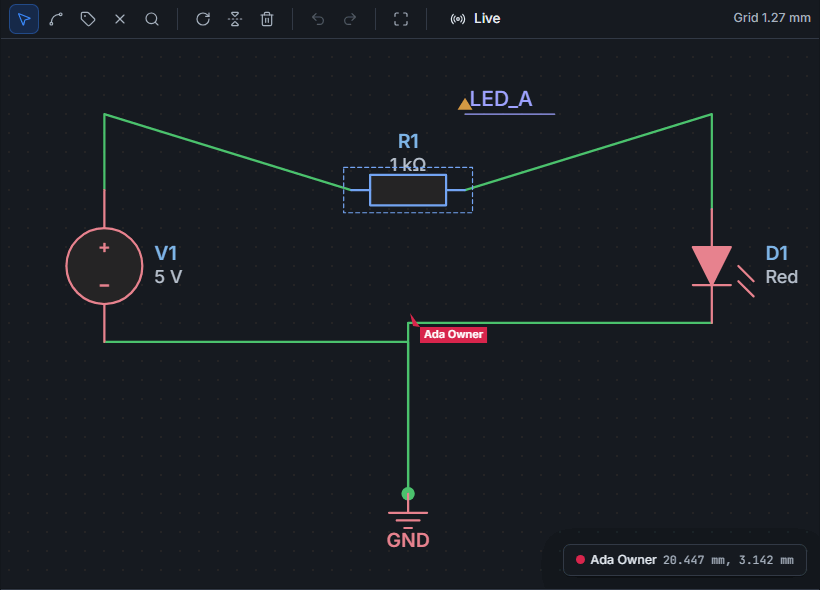The width and height of the screenshot is (820, 590).
Task: Click the Ada Owner cursor tag
Action: (453, 334)
